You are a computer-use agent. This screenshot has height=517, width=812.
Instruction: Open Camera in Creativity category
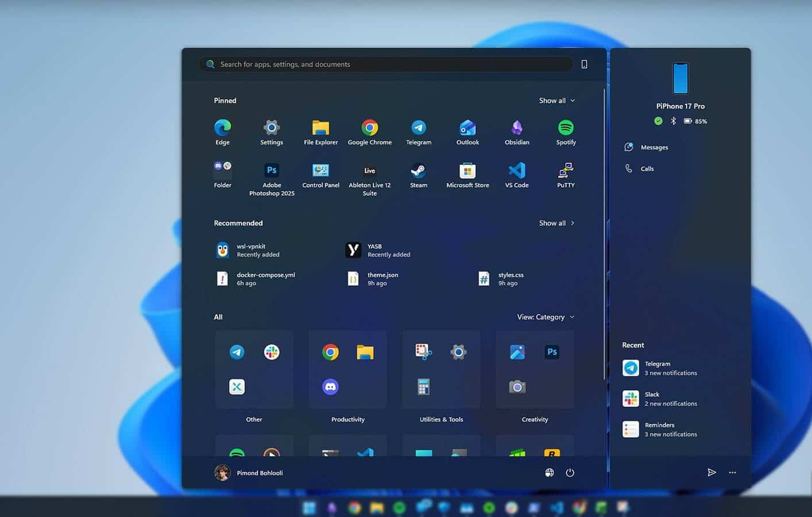(517, 387)
